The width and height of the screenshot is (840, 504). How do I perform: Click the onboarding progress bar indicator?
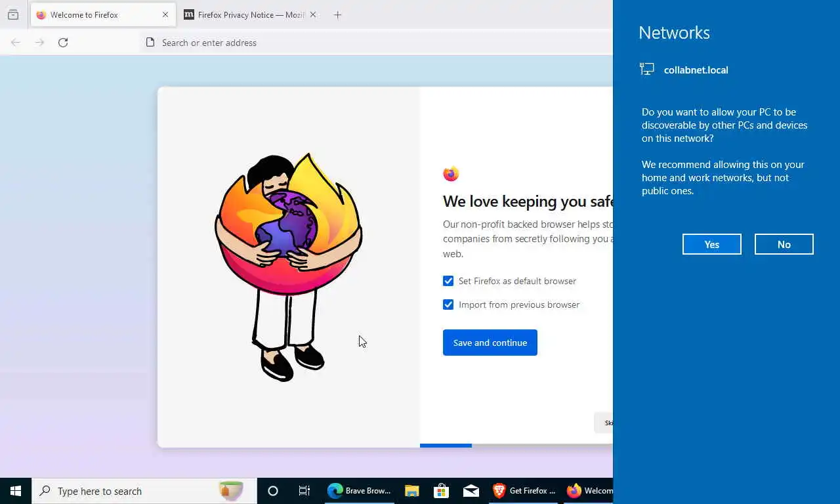pos(446,446)
